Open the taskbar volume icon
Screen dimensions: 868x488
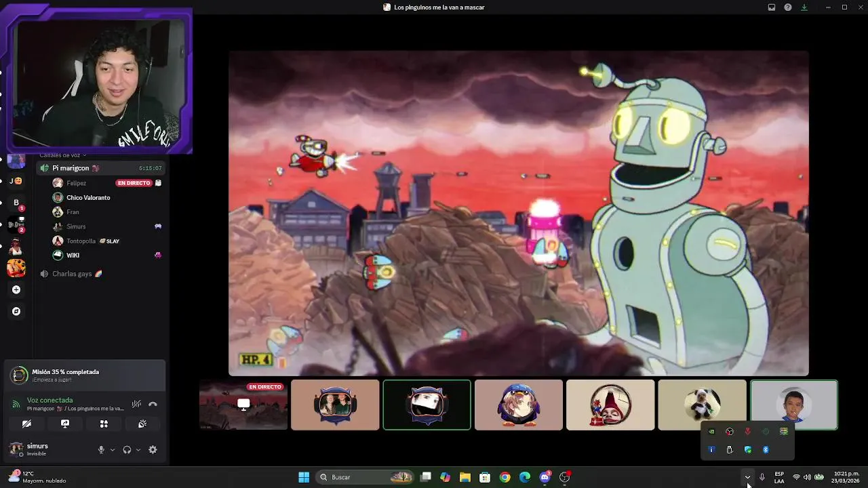807,477
